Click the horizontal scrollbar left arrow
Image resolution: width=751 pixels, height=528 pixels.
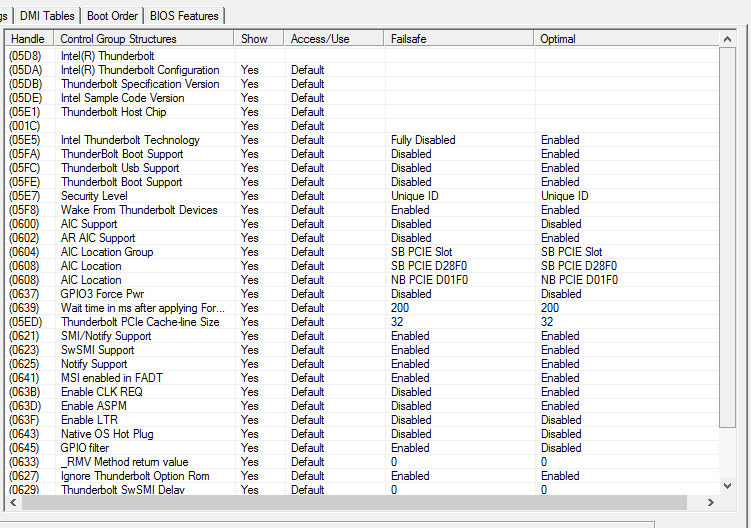click(x=13, y=502)
